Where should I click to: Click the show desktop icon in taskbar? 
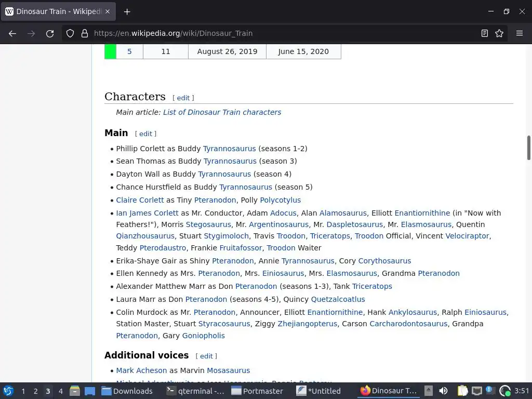(x=90, y=391)
